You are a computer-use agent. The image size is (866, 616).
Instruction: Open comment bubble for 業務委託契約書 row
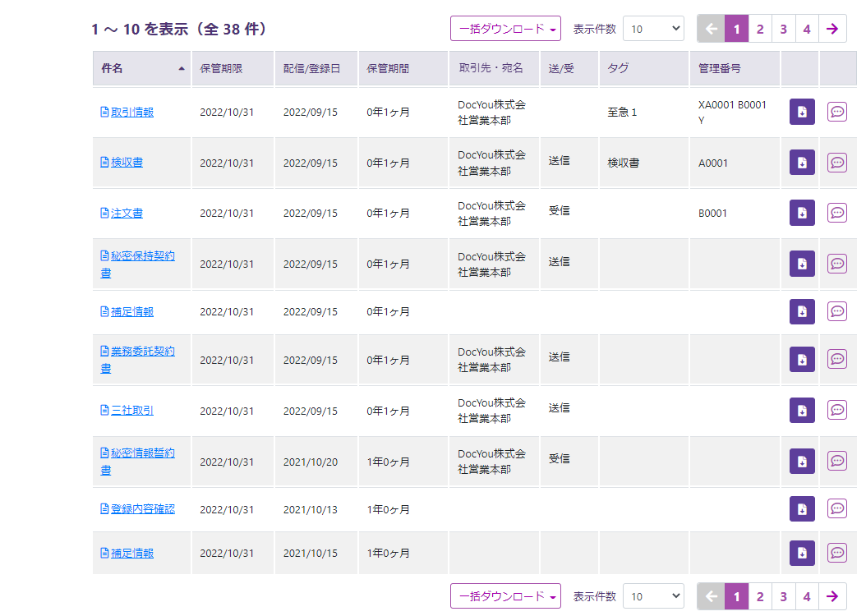[x=837, y=359]
